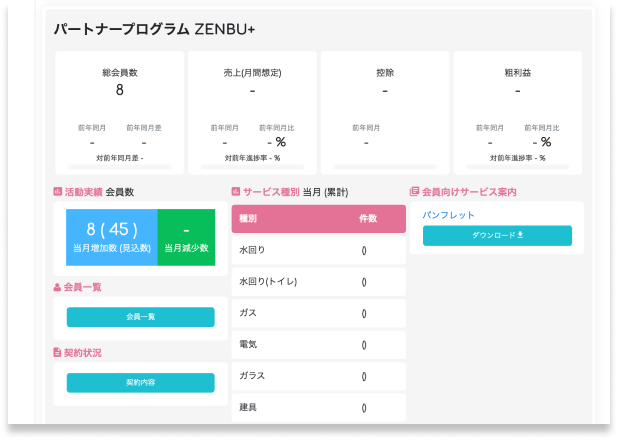Click the person icon beside 会員一覧 heading
The width and height of the screenshot is (618, 440).
(57, 287)
